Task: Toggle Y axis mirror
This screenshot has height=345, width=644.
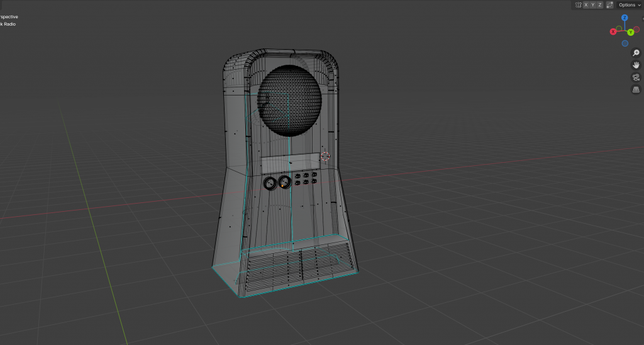Action: [593, 5]
